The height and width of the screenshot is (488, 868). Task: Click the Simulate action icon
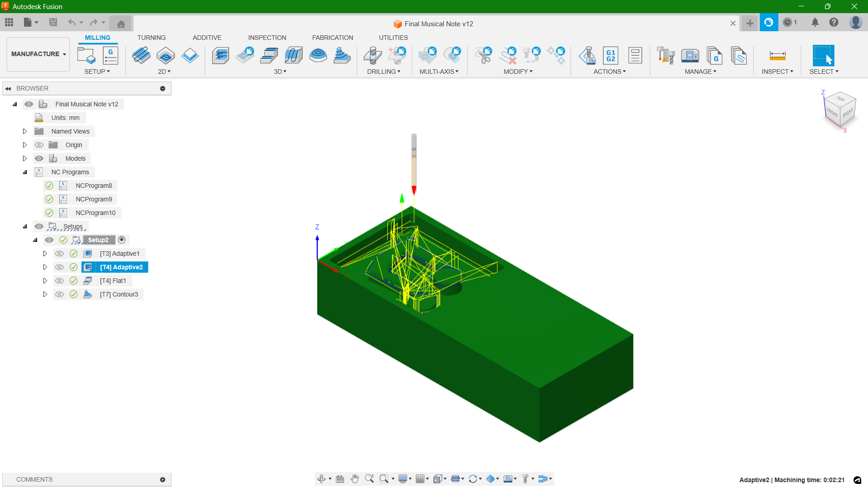[x=587, y=56]
